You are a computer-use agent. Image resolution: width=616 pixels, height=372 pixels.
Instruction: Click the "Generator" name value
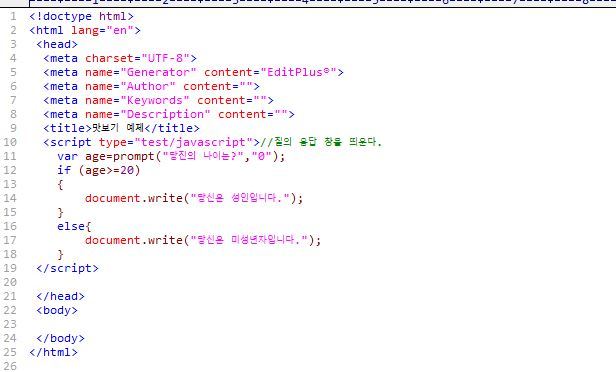(159, 73)
